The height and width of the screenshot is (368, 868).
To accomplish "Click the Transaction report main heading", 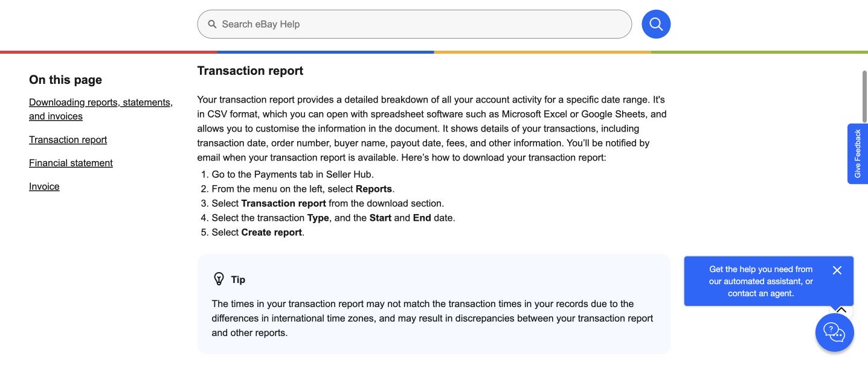I will (250, 71).
